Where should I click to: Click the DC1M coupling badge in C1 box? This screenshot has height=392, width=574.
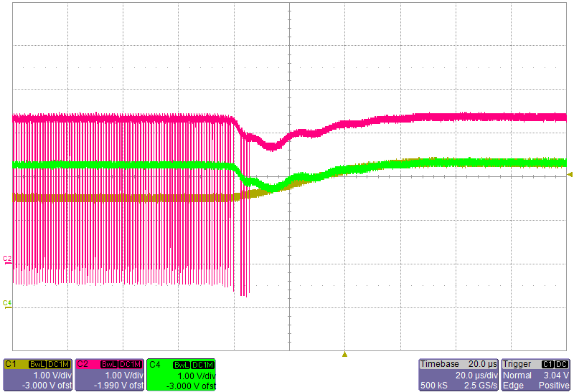(59, 364)
